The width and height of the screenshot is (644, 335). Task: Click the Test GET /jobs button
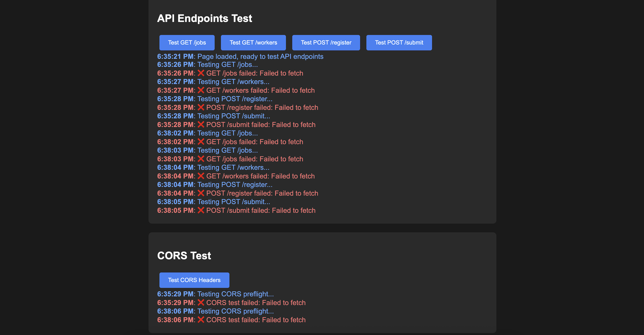187,42
